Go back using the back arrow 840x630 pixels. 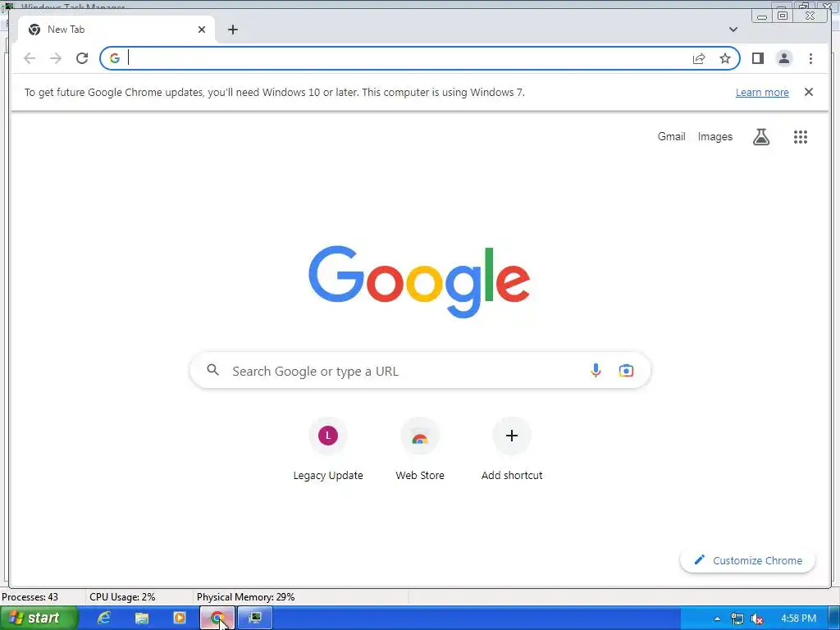(30, 58)
